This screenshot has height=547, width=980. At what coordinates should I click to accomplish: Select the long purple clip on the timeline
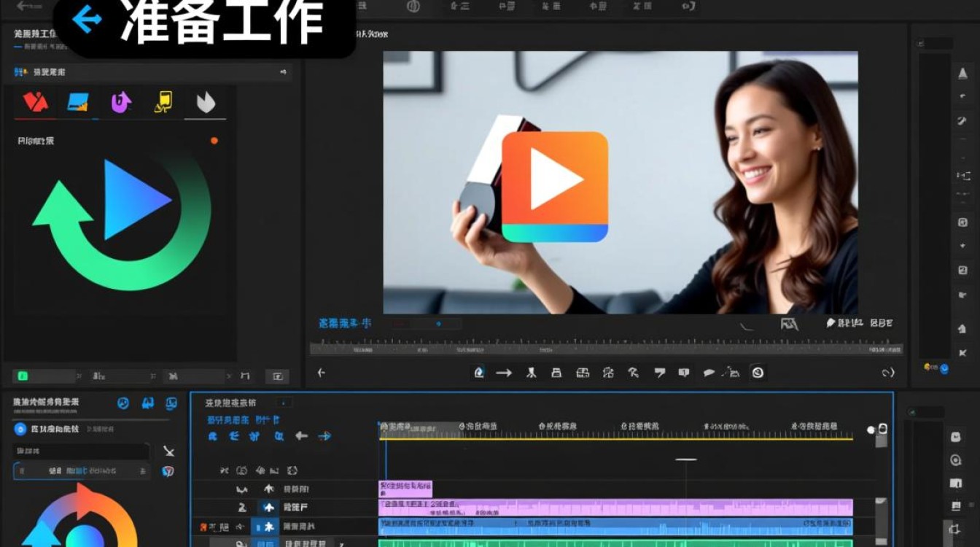615,508
